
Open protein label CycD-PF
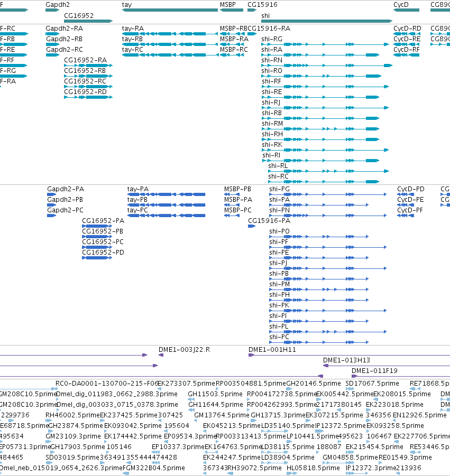(410, 210)
